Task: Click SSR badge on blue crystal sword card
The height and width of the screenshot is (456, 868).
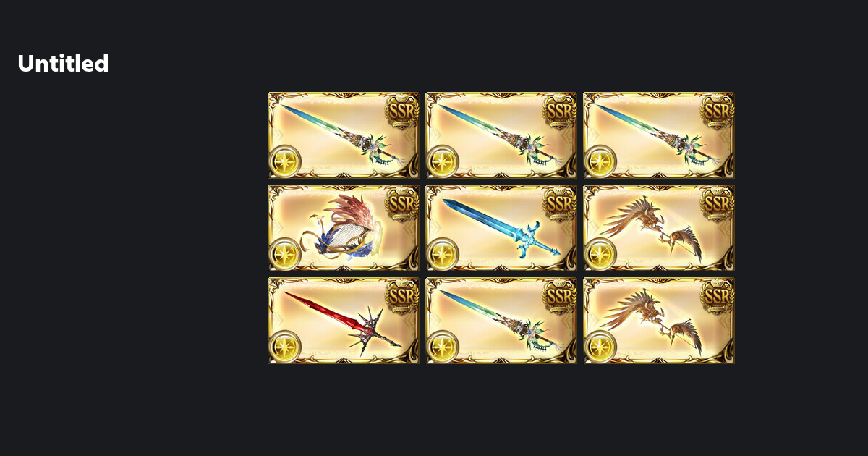Action: [x=560, y=203]
